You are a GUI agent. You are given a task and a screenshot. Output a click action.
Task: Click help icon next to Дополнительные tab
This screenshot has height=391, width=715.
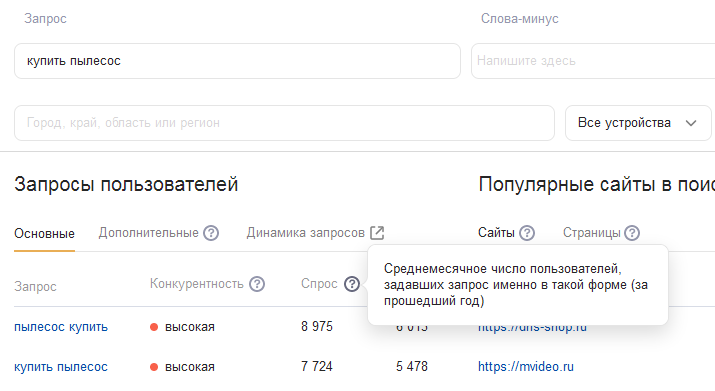211,233
